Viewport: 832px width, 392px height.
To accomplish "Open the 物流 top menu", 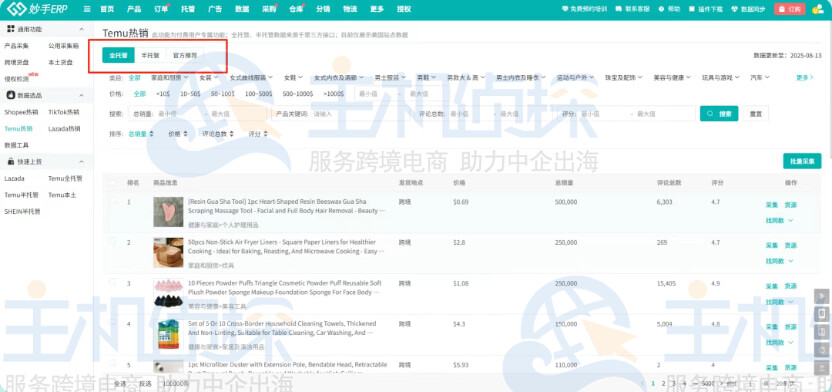I will [x=350, y=9].
